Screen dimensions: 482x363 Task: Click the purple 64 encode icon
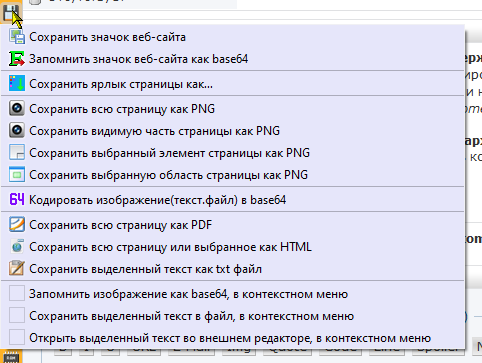coord(17,200)
